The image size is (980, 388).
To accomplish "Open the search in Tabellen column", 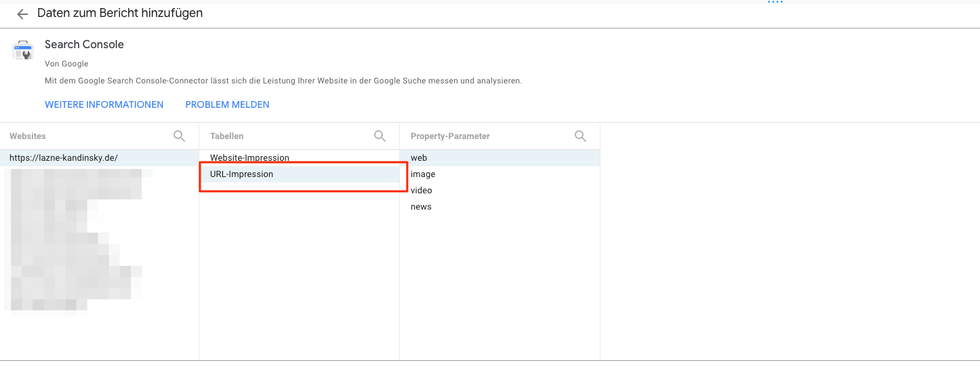I will [380, 136].
